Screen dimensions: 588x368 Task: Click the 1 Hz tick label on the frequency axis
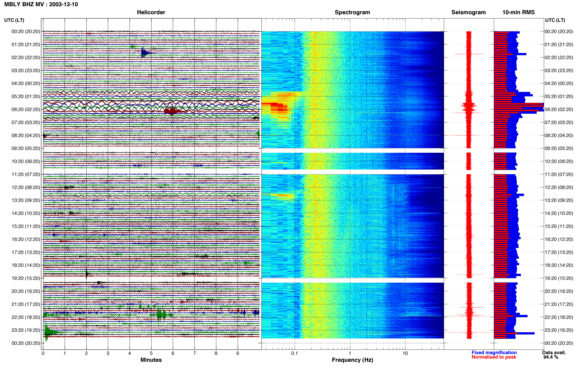coord(350,353)
